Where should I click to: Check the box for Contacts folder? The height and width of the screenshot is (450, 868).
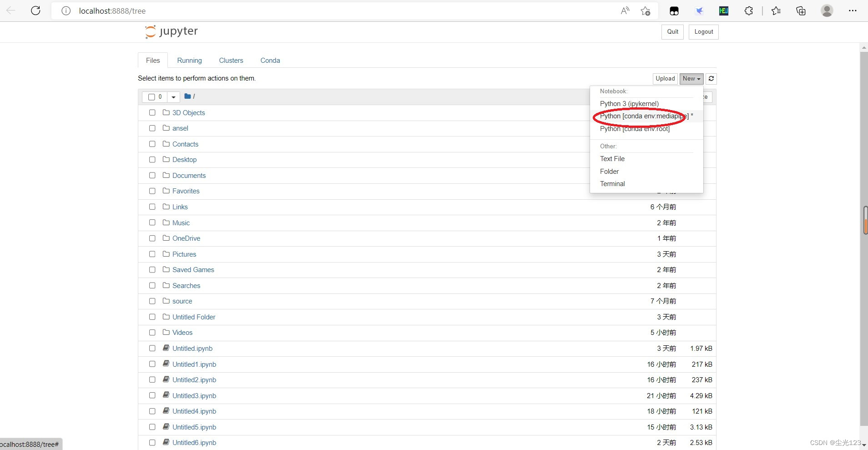(152, 144)
